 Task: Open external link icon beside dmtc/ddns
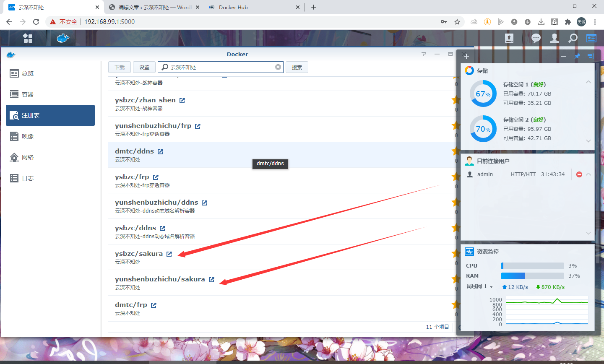[x=160, y=152]
